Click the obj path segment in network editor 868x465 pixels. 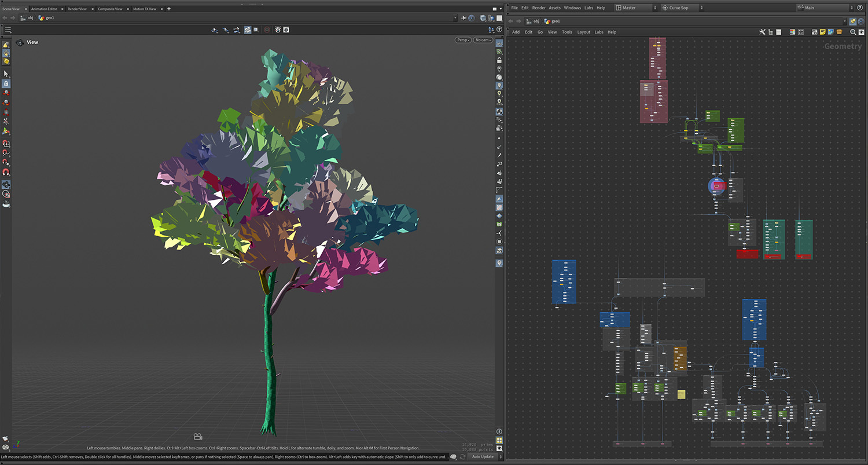(536, 21)
